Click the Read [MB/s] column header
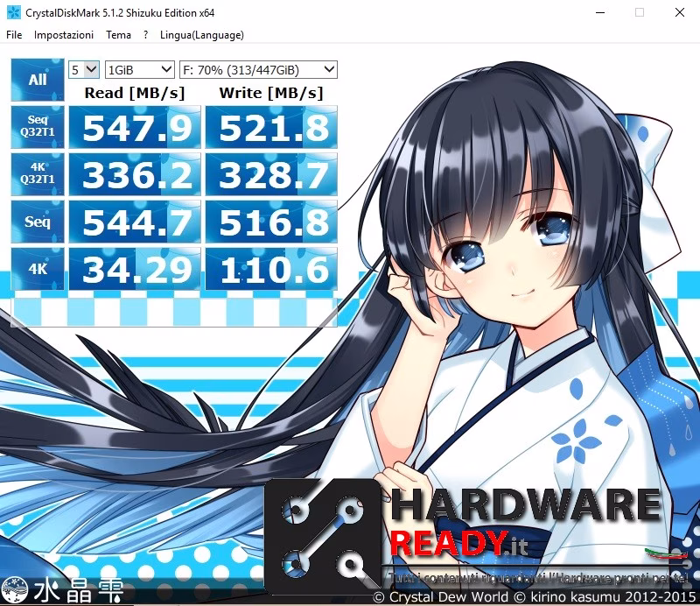Screen dimensions: 700x606 pyautogui.click(x=135, y=93)
